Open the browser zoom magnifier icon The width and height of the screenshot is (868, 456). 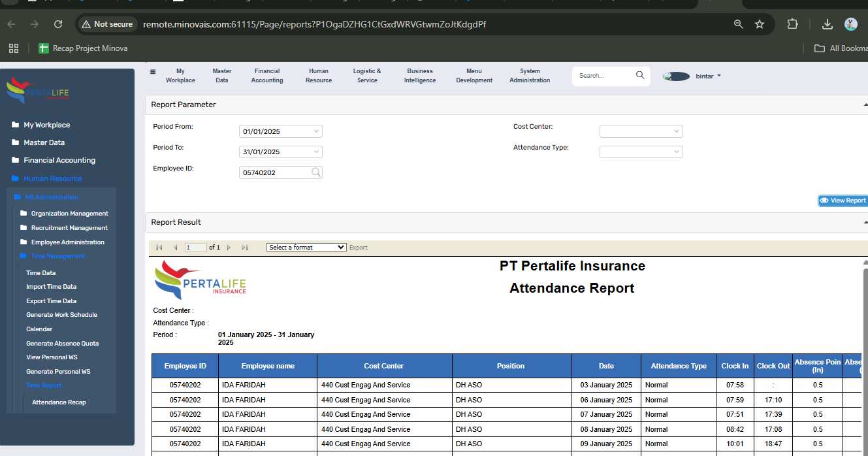point(739,24)
